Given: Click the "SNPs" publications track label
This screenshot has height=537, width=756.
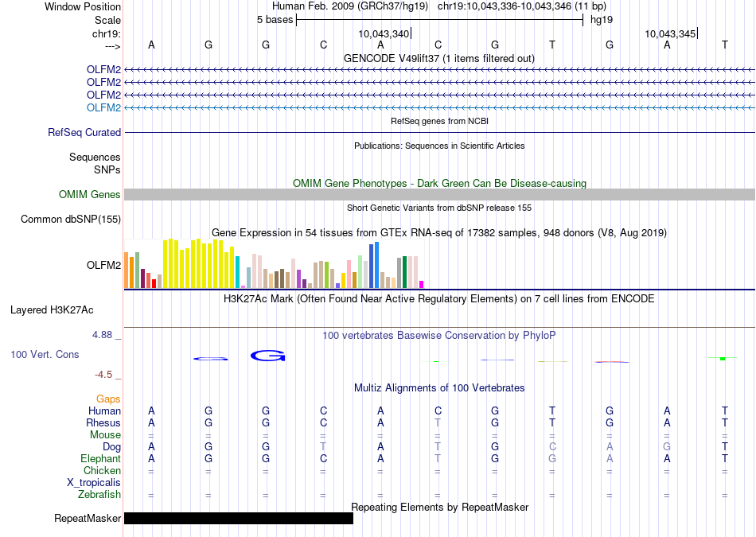Looking at the screenshot, I should tap(107, 169).
